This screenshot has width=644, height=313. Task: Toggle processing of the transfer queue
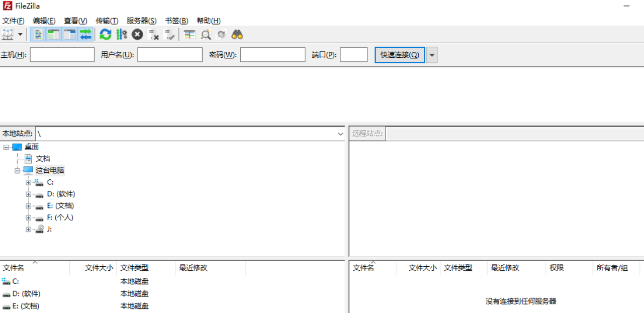[121, 34]
